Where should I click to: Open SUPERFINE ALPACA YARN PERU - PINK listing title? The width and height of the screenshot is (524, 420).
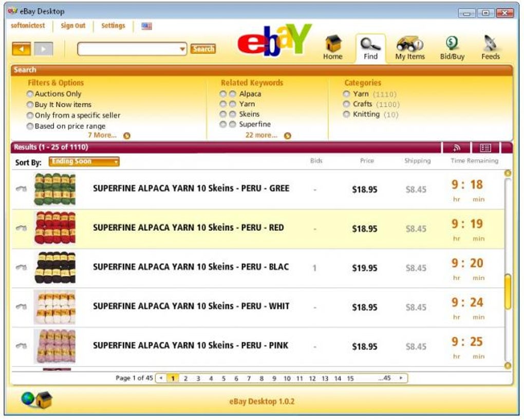[x=191, y=345]
